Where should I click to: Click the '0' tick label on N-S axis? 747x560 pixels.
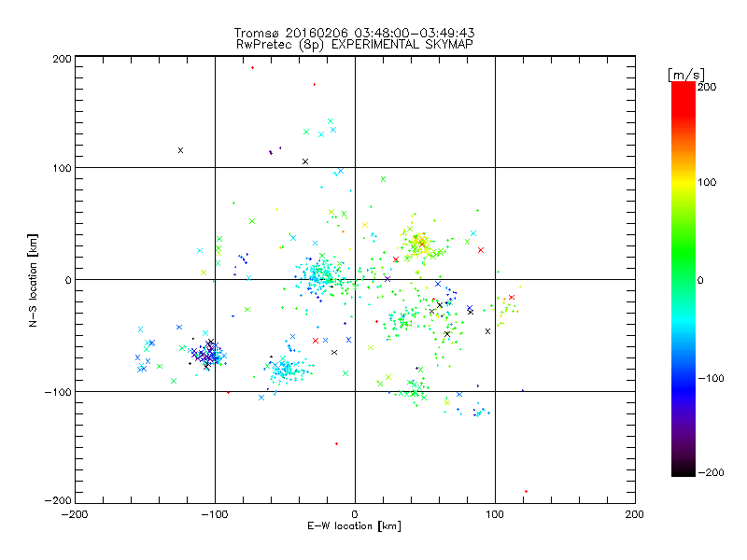click(68, 280)
